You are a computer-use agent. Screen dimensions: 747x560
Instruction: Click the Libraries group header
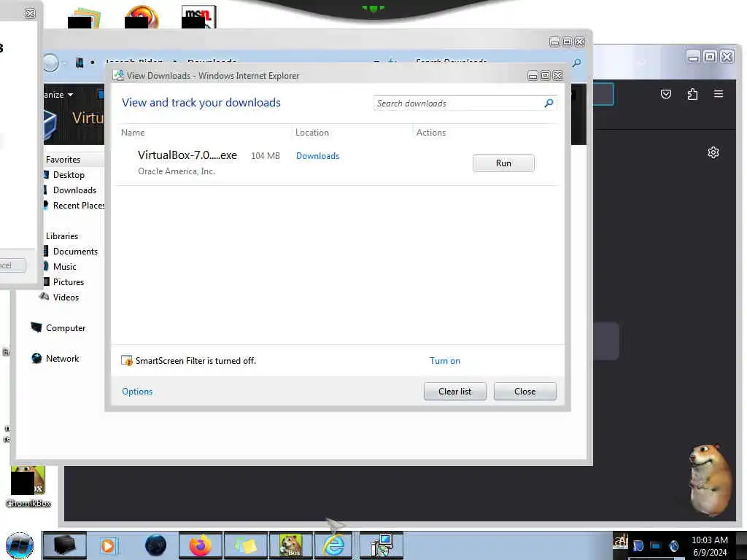62,236
